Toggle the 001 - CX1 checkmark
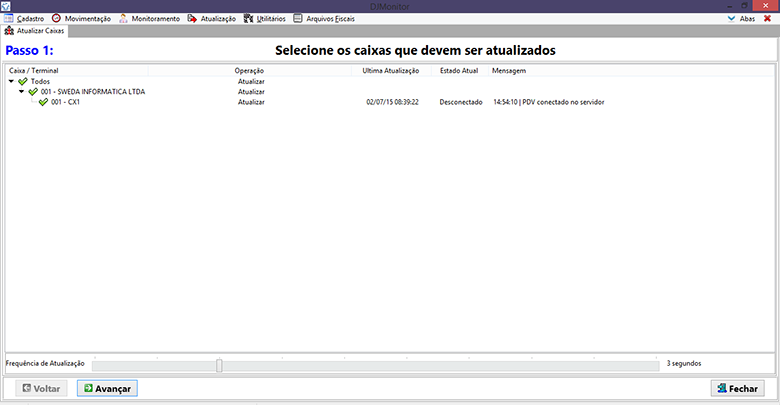This screenshot has width=780, height=405. coord(43,102)
